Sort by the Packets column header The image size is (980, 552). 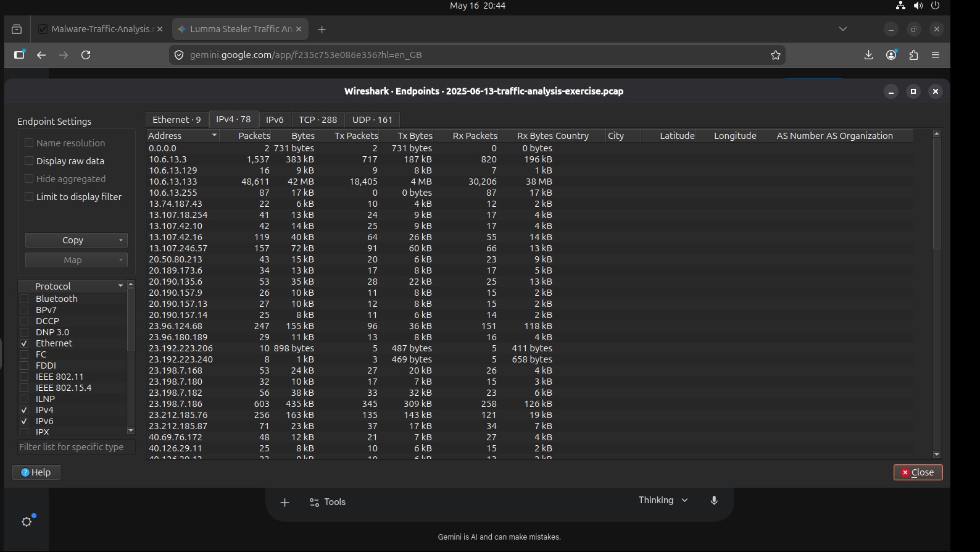(246, 136)
